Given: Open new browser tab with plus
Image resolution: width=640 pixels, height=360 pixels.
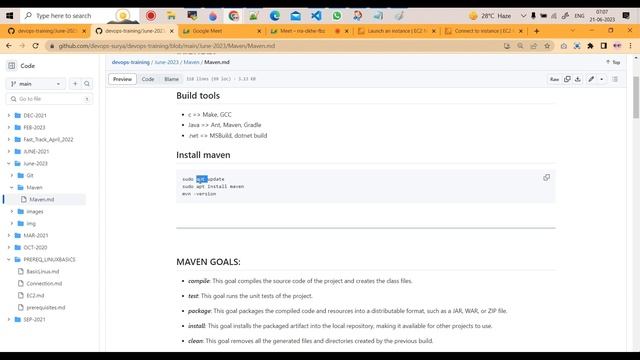Looking at the screenshot, I should click(536, 31).
